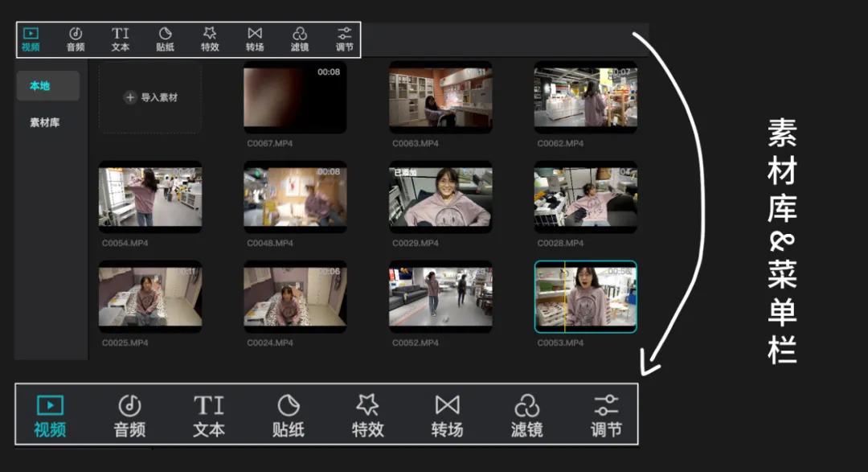The height and width of the screenshot is (472, 868).
Task: Open 特效 effects from the bottom menu bar
Action: 367,413
